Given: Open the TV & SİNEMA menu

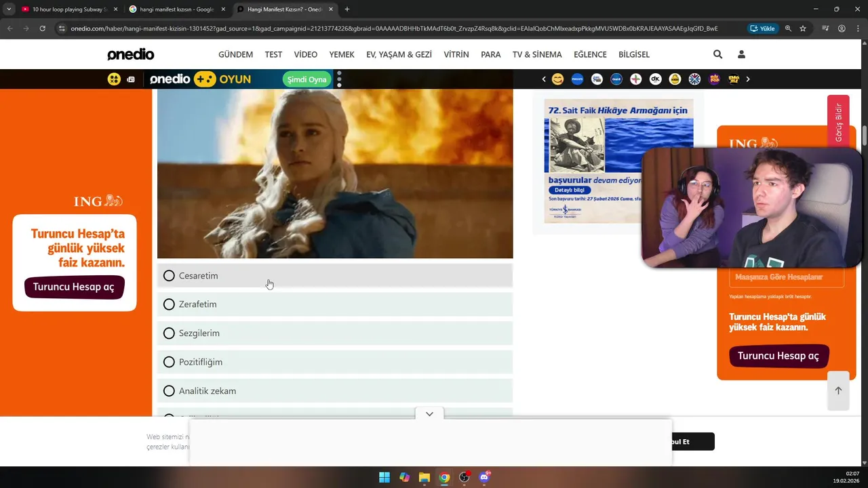Looking at the screenshot, I should pyautogui.click(x=537, y=54).
